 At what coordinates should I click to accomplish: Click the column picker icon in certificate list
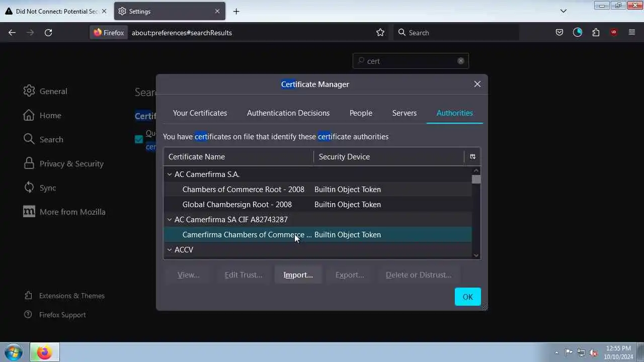[x=472, y=157]
